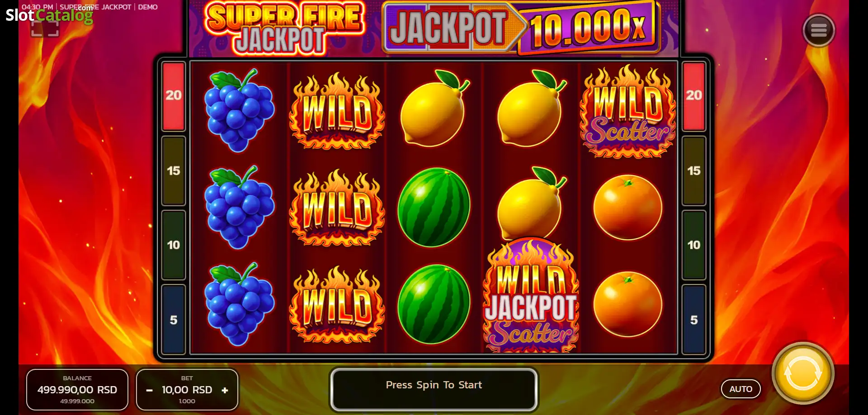The width and height of the screenshot is (868, 415).
Task: Click the Wild Scatter symbol on reel five
Action: (x=627, y=111)
